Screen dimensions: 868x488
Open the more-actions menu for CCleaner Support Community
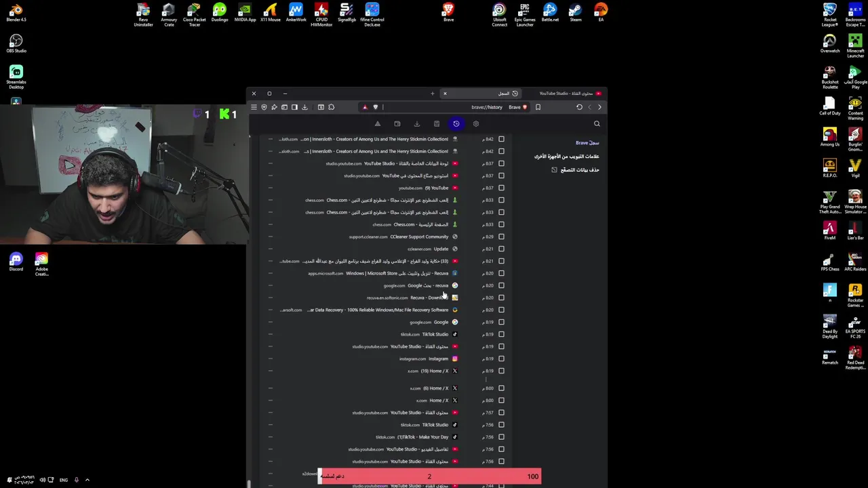[x=270, y=237]
